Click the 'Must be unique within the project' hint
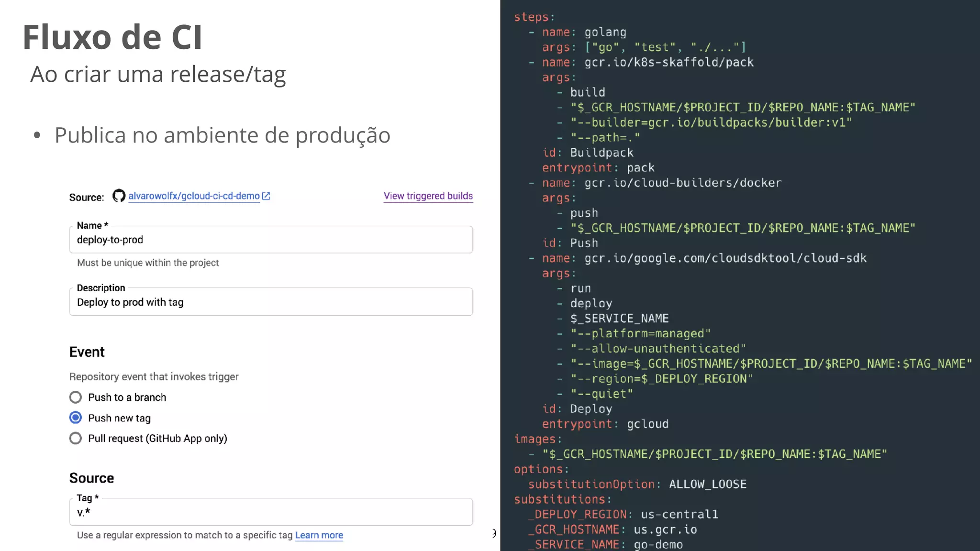The width and height of the screenshot is (980, 551). [x=148, y=263]
